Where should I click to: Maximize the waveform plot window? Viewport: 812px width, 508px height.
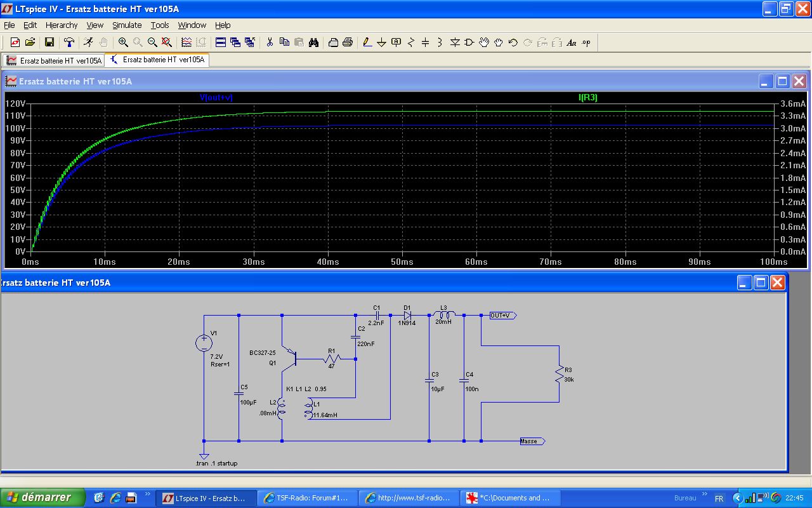coord(782,81)
